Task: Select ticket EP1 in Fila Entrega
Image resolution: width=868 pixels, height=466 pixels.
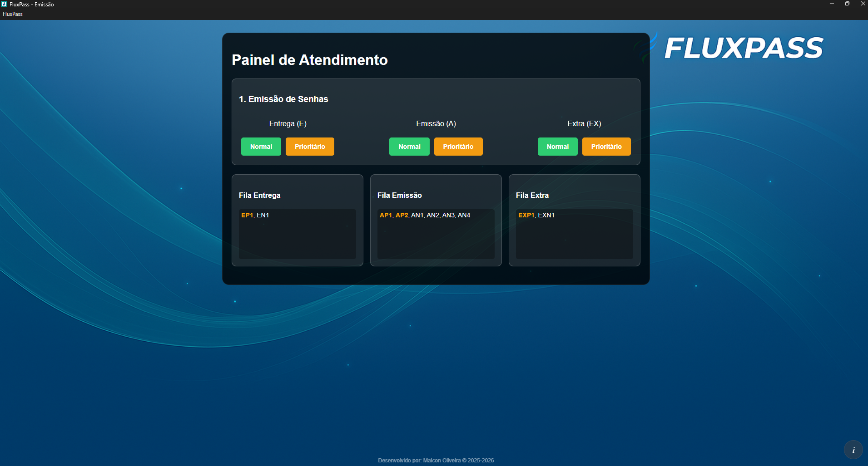Action: point(248,215)
